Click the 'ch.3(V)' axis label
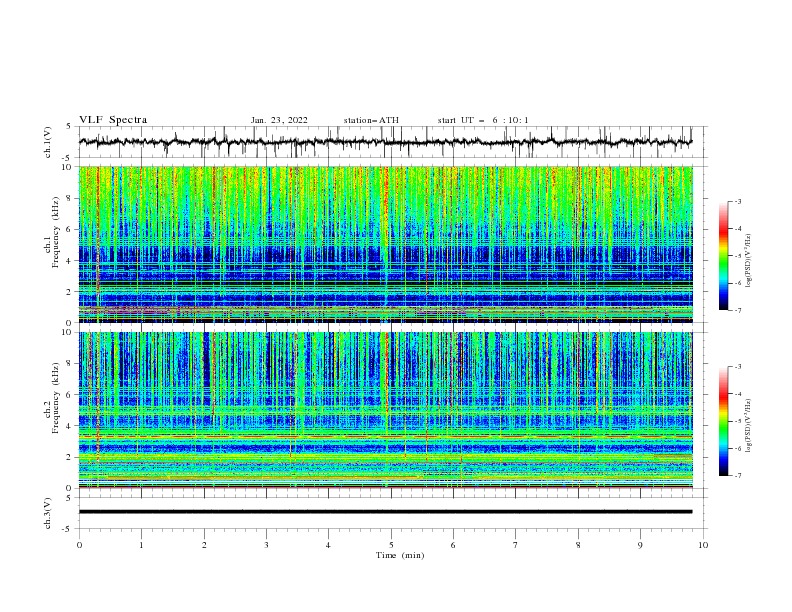Screen dimensions: 792x612 click(48, 513)
